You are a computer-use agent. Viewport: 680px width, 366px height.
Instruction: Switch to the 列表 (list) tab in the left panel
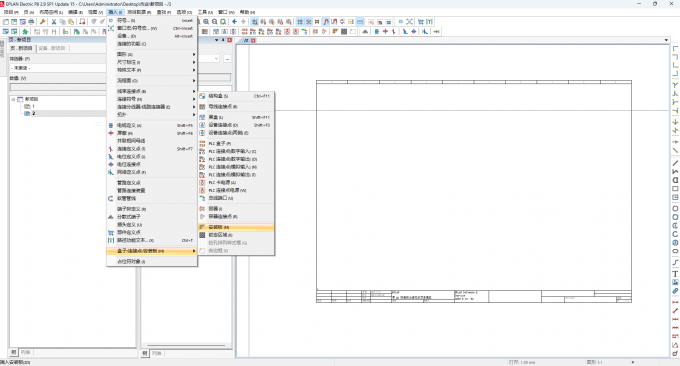pyautogui.click(x=26, y=353)
